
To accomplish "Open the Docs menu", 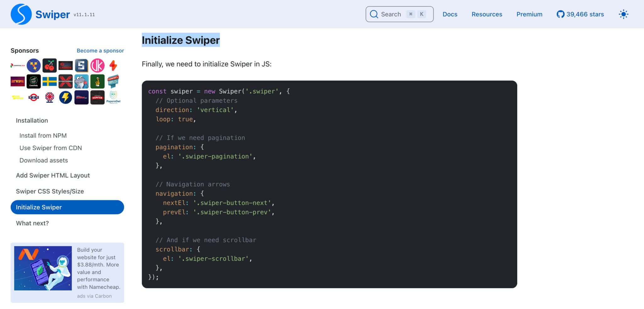I will pos(450,14).
